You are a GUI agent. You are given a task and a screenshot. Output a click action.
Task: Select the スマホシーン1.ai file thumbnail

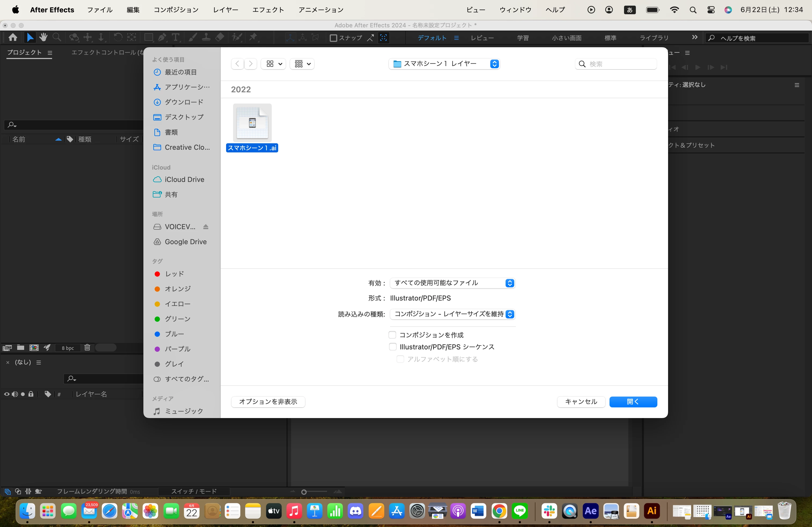(x=252, y=123)
